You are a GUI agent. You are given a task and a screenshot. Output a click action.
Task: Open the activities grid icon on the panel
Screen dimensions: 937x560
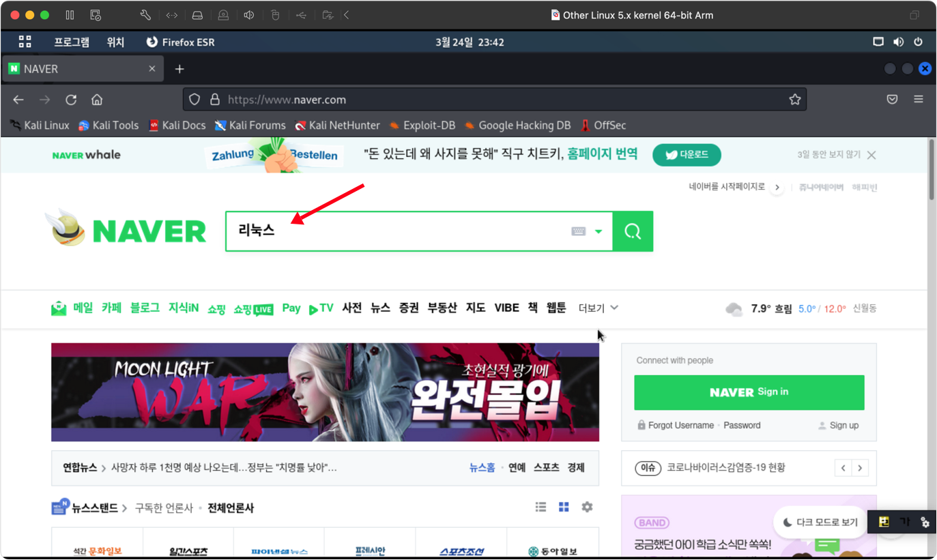(x=25, y=42)
